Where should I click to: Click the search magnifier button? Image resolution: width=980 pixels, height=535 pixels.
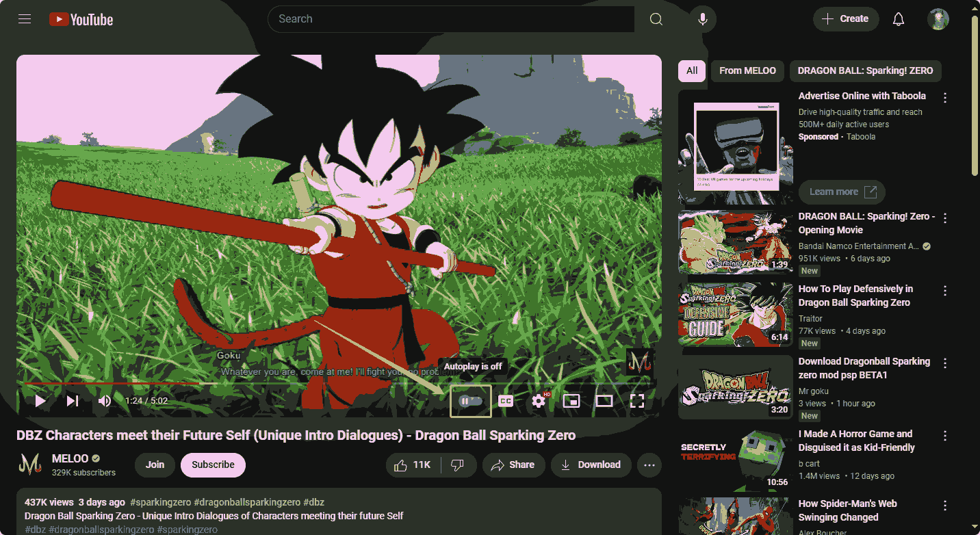click(656, 19)
